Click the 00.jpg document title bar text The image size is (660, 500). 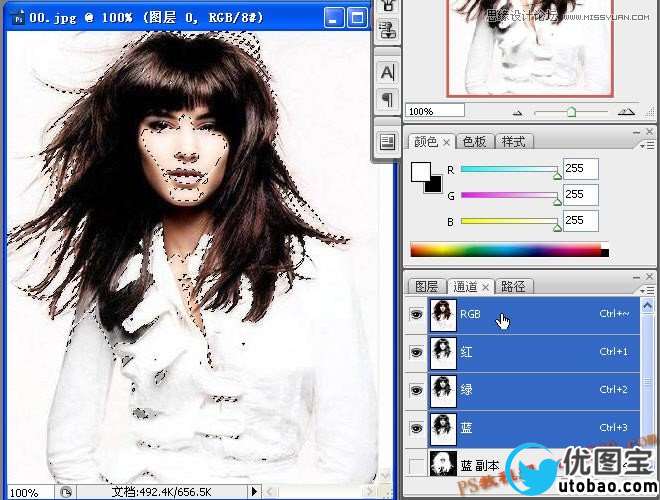coord(146,18)
